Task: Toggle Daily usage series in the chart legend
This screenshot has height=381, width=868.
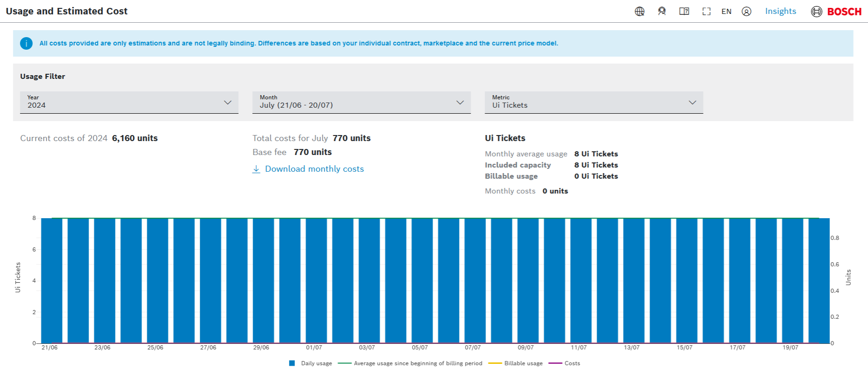Action: [316, 363]
